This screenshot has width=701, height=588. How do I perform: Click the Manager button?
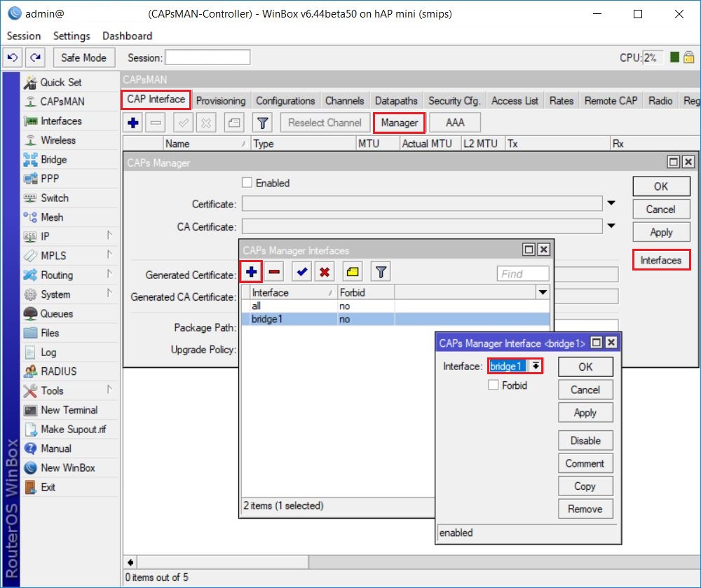(400, 123)
